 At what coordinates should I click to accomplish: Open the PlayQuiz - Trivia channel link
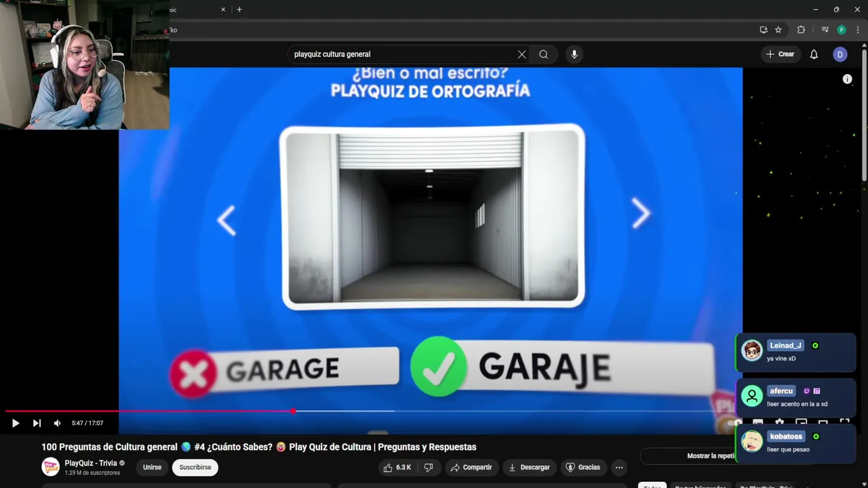tap(91, 463)
